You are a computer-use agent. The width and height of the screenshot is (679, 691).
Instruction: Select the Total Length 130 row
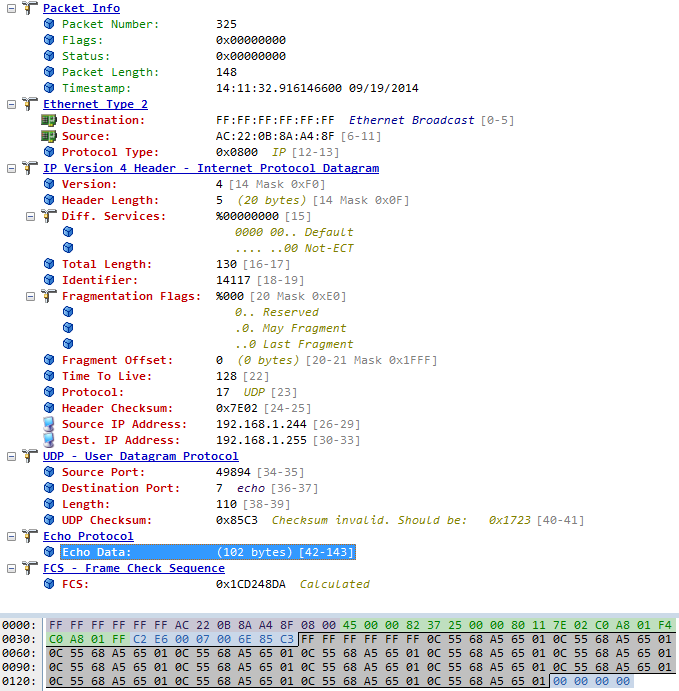(x=176, y=264)
